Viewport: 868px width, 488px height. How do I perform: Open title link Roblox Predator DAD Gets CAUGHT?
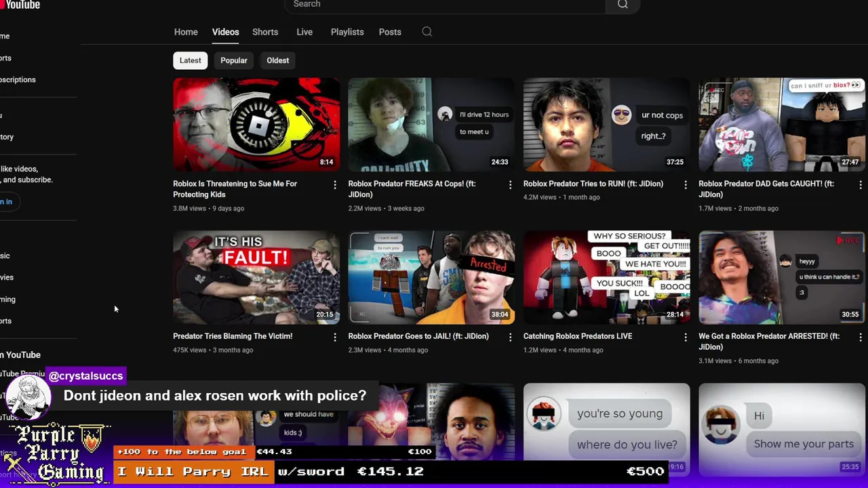(x=766, y=189)
